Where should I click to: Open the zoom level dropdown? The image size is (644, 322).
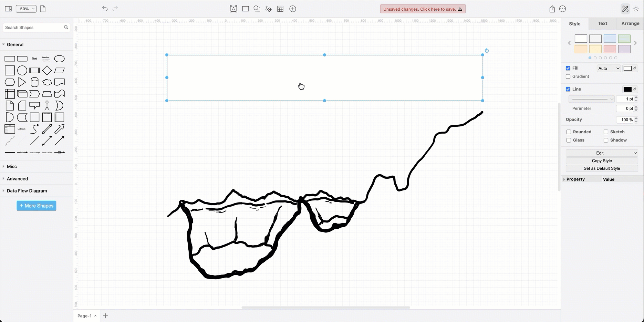[26, 9]
